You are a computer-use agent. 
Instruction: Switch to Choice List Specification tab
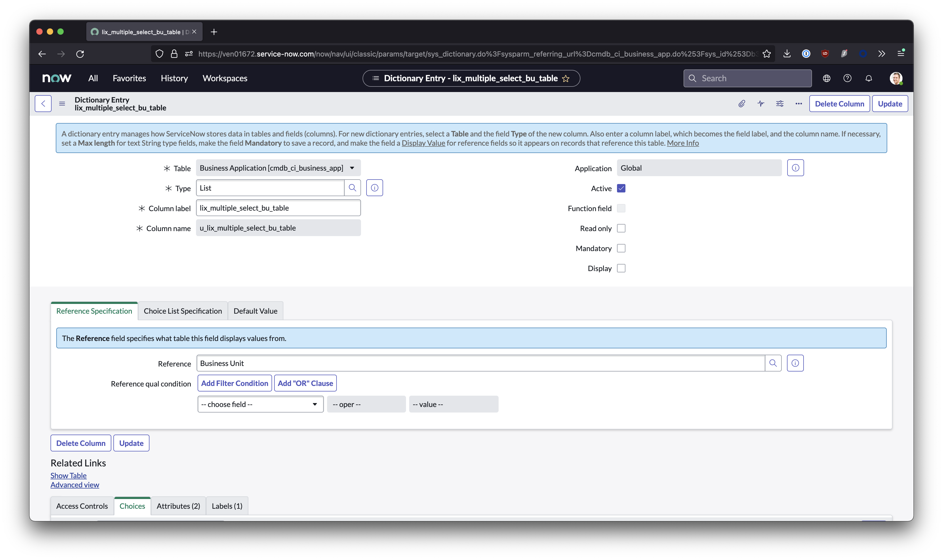pos(183,311)
